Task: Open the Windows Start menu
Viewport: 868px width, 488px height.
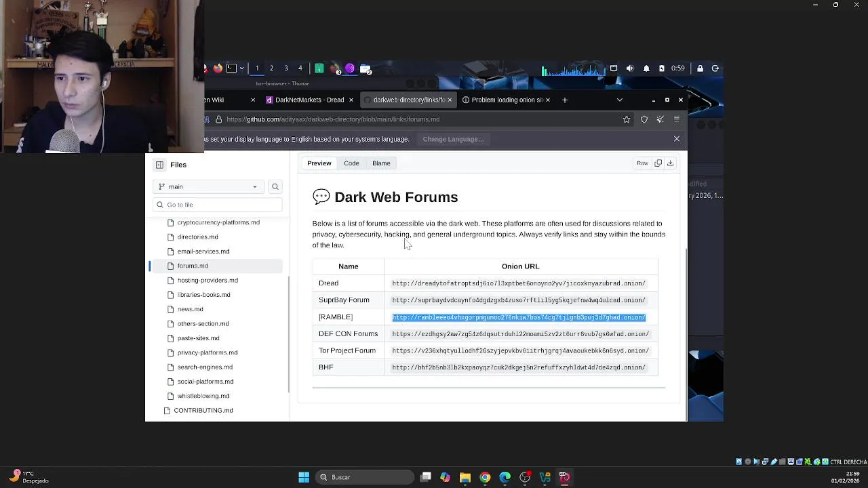Action: coord(304,477)
